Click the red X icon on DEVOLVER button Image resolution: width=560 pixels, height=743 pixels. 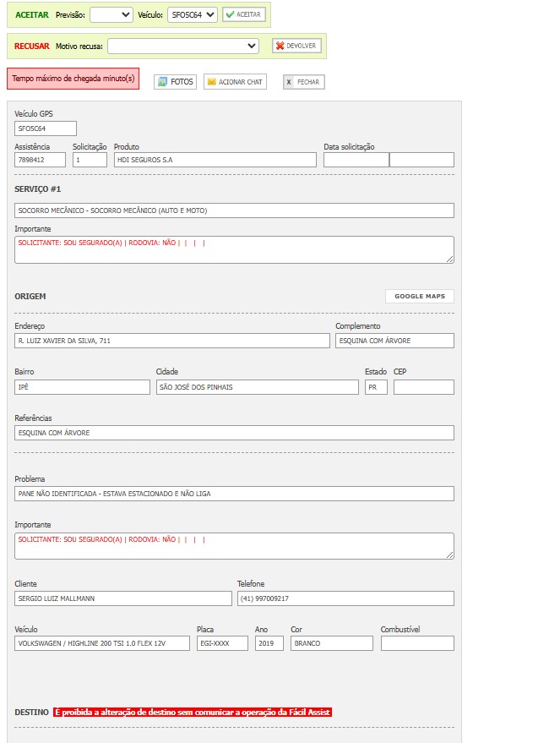[280, 46]
